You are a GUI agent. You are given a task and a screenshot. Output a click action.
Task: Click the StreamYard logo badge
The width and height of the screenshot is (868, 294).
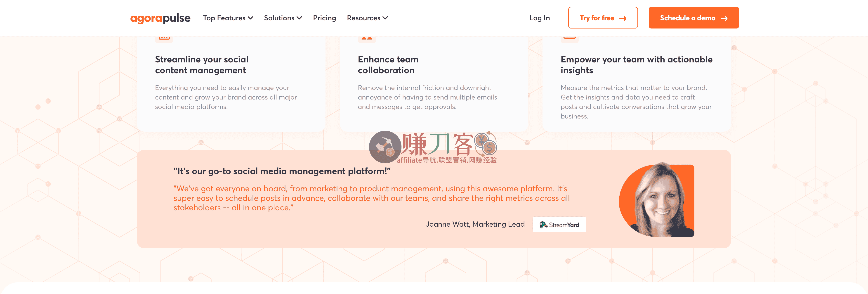(559, 224)
